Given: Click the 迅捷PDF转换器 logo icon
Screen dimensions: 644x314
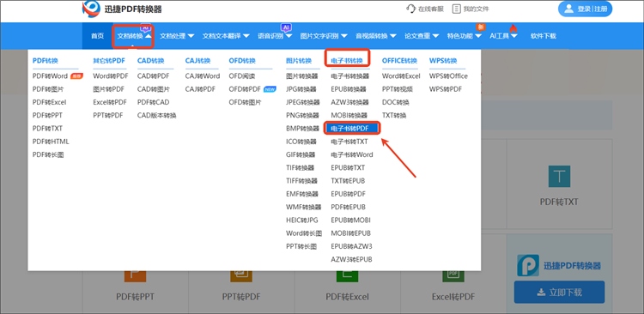Looking at the screenshot, I should (x=91, y=9).
